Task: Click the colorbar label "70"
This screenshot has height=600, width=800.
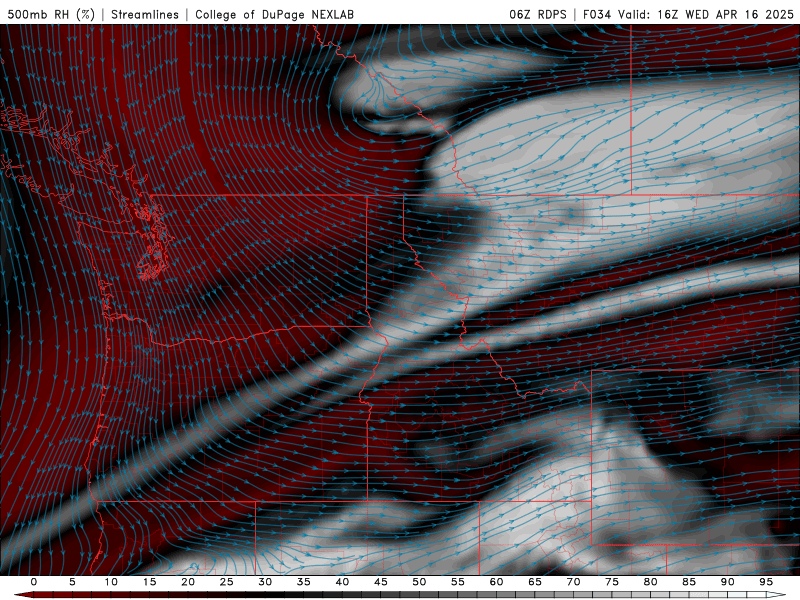Action: pos(573,582)
